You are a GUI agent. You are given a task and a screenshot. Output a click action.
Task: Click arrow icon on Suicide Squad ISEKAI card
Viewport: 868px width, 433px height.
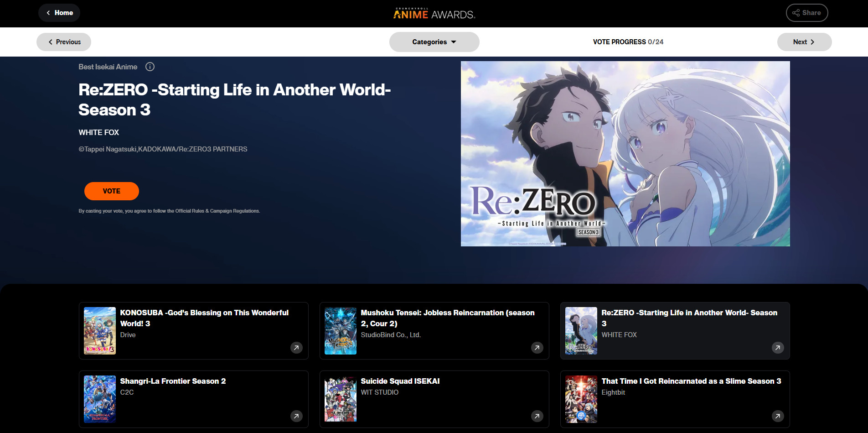(537, 416)
